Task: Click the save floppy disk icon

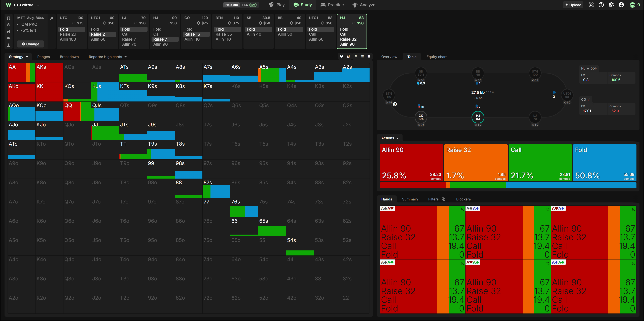Action: click(x=9, y=31)
